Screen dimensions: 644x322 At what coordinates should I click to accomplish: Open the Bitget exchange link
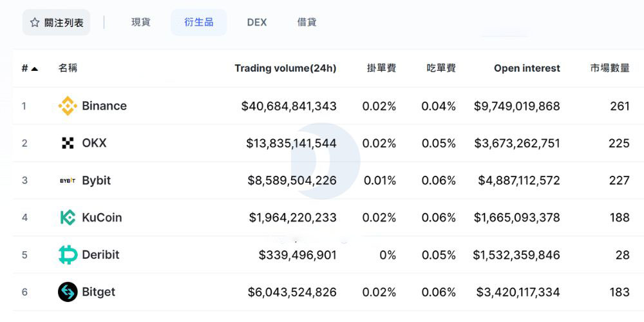tap(99, 292)
